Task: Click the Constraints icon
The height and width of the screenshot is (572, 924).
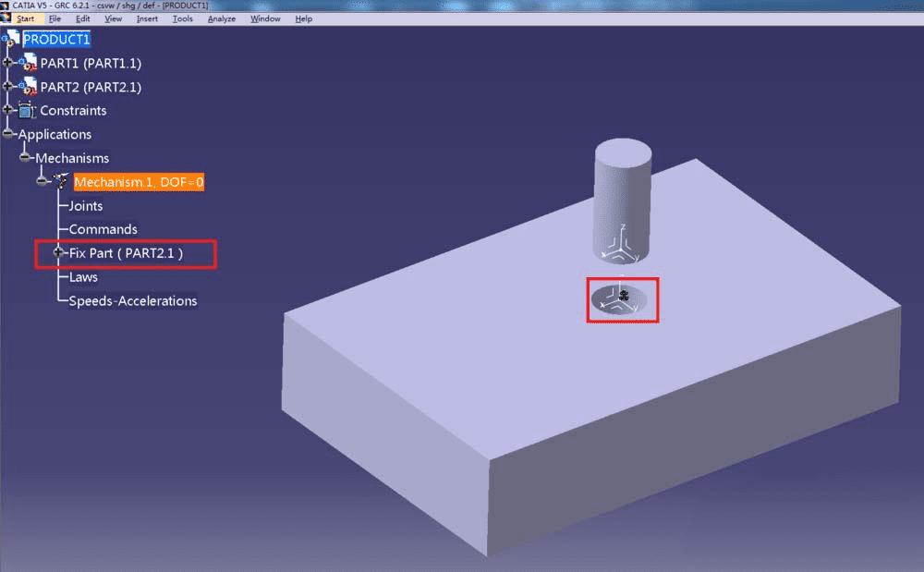Action: (27, 110)
